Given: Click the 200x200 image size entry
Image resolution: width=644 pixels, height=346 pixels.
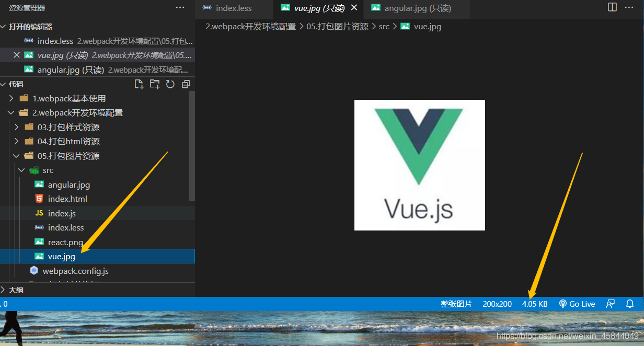Looking at the screenshot, I should coord(497,304).
